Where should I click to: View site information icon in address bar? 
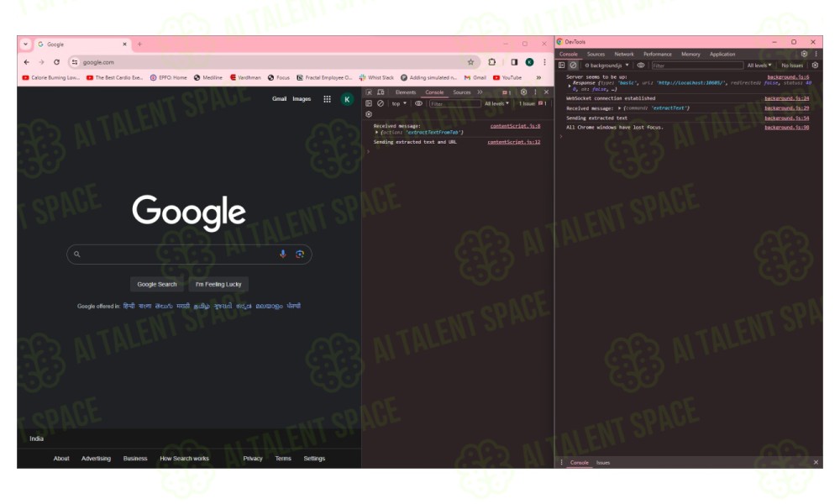75,62
